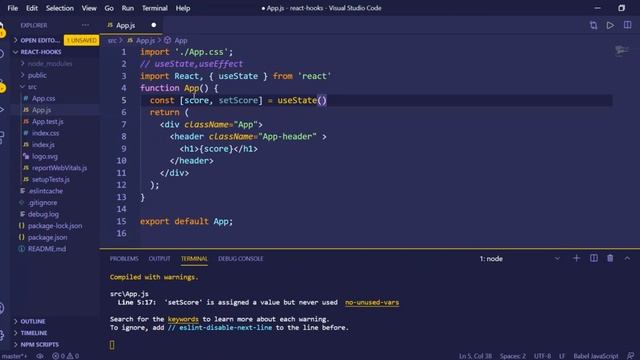Collapse the REACT-HOOKS folder section
The height and width of the screenshot is (360, 640).
[41, 52]
